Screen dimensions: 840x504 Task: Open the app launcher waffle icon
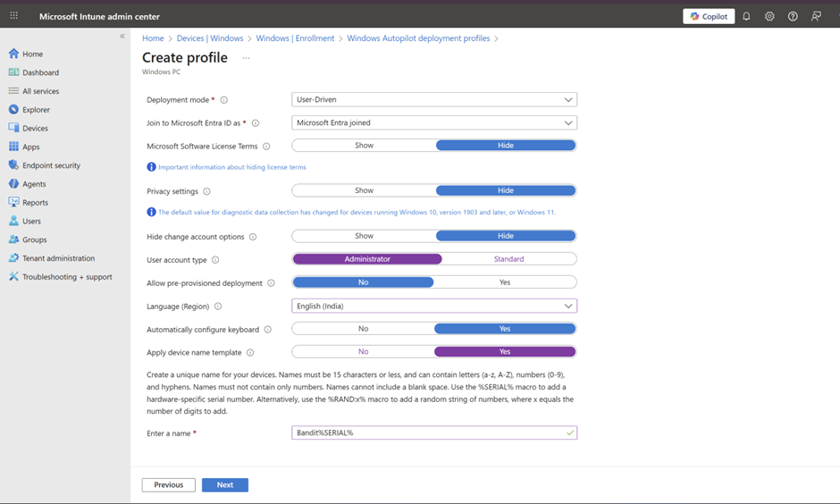(x=13, y=16)
